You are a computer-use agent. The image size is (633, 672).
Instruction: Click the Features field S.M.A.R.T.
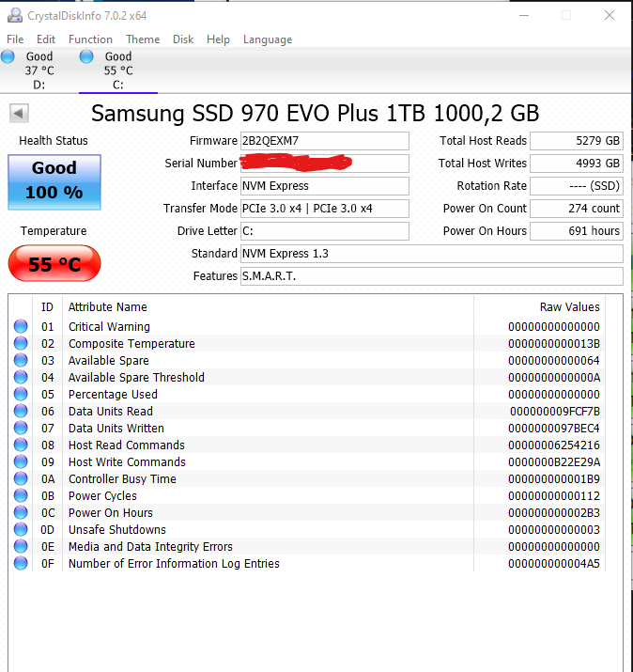[432, 276]
